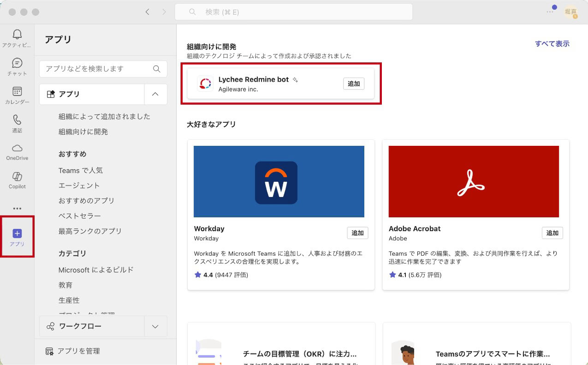
Task: Open the OneDrive cloud icon
Action: (17, 148)
